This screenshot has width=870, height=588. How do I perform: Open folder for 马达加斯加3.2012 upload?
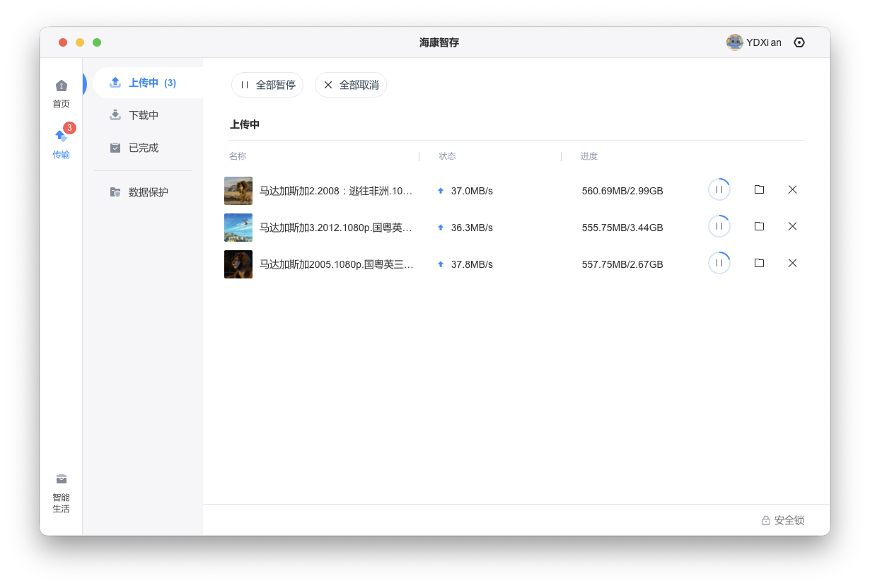[x=759, y=226]
